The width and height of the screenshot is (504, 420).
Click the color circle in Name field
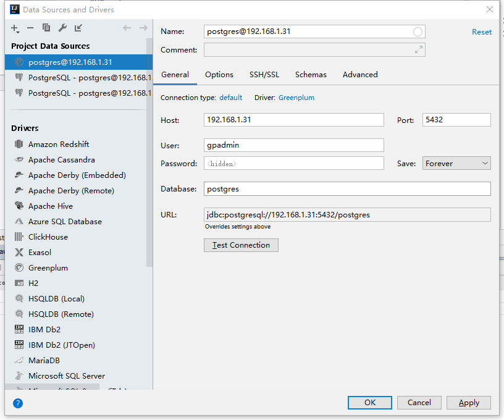click(418, 31)
